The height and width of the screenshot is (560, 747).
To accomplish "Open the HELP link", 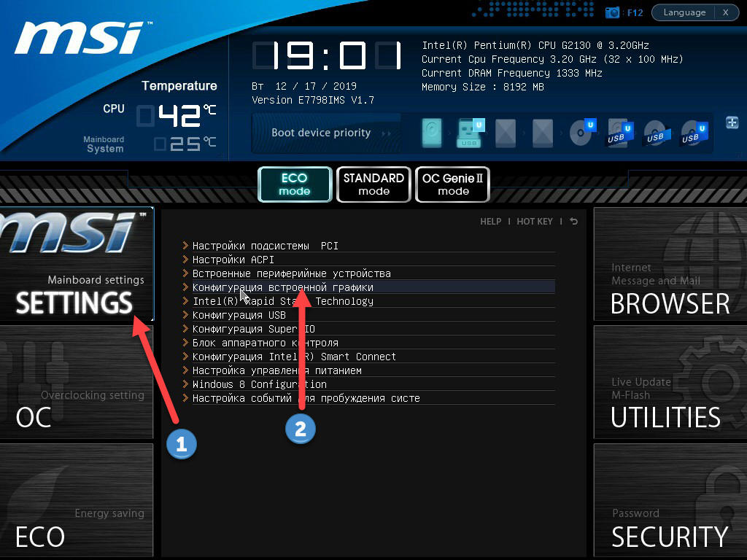I will (x=491, y=222).
